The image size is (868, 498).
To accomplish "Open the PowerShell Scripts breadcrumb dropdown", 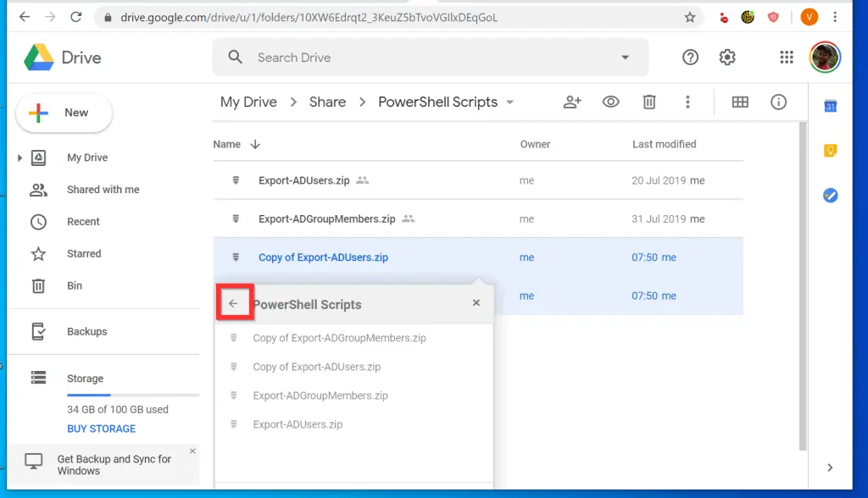I will click(x=509, y=102).
